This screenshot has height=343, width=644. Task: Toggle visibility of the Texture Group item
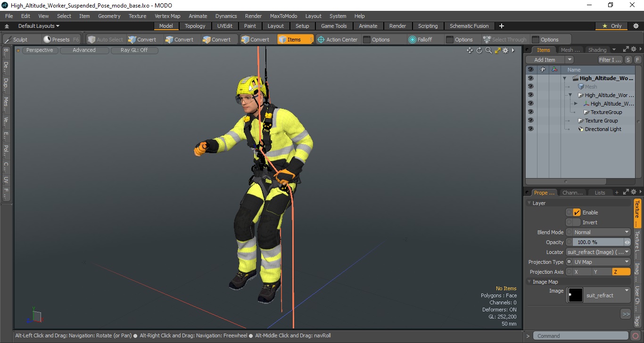(531, 120)
